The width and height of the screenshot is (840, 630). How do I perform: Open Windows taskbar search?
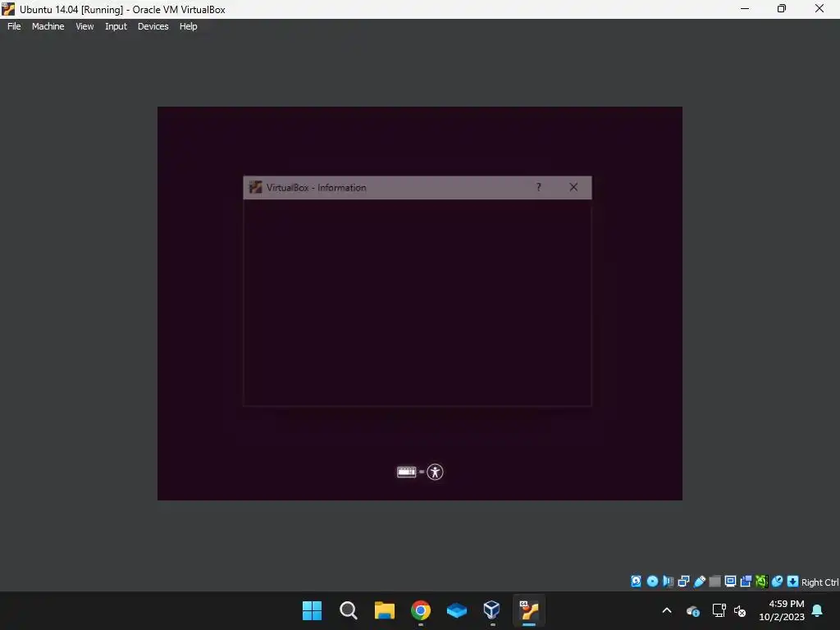348,610
